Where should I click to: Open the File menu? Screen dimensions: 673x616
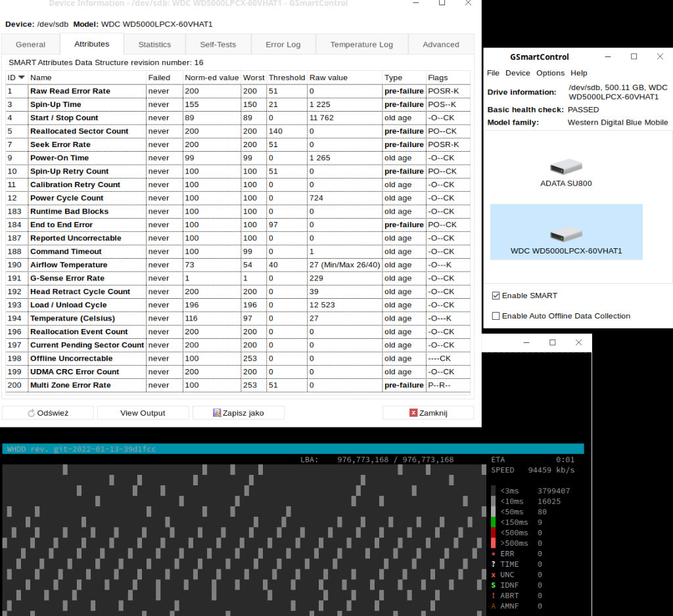pos(493,73)
